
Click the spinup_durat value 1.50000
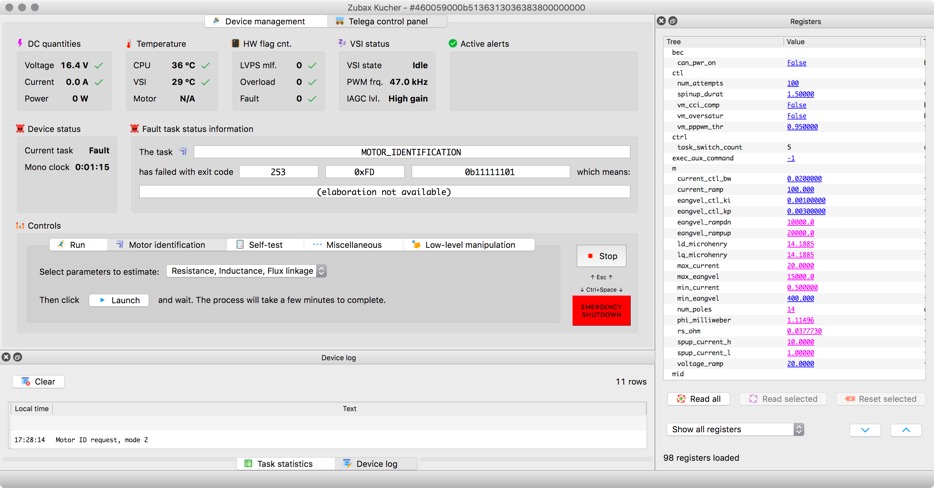click(800, 94)
